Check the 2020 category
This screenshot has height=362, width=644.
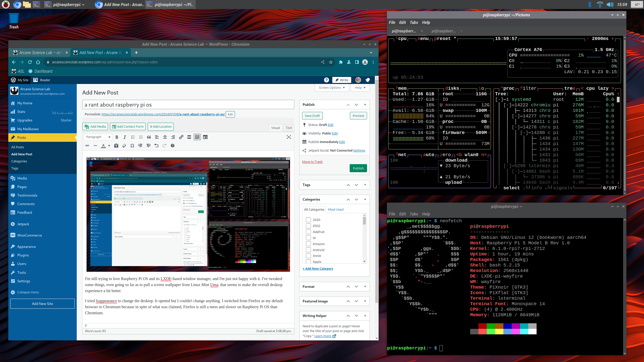point(308,219)
